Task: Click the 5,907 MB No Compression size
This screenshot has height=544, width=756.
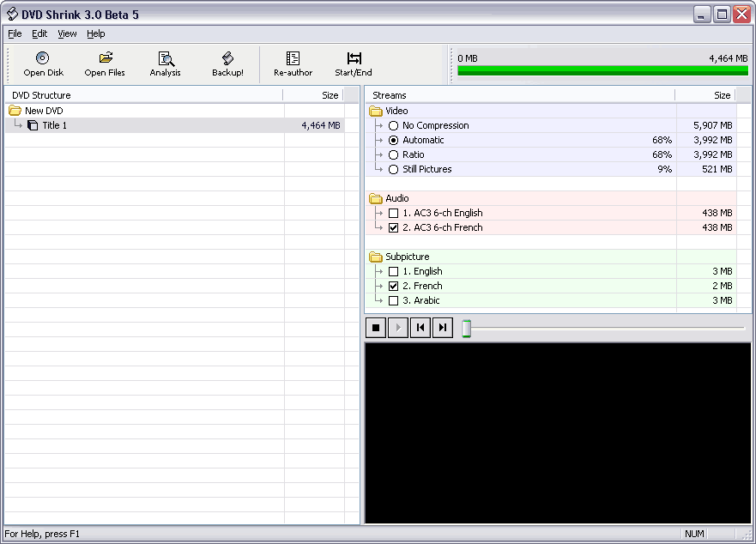Action: click(x=712, y=125)
